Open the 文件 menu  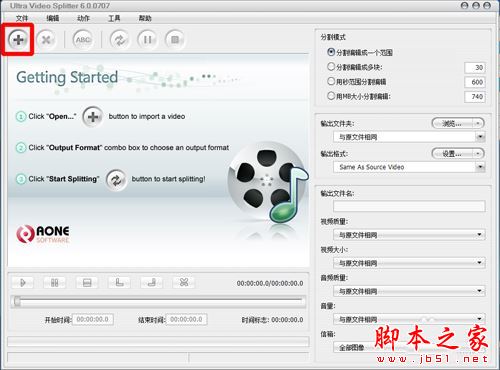tap(22, 18)
